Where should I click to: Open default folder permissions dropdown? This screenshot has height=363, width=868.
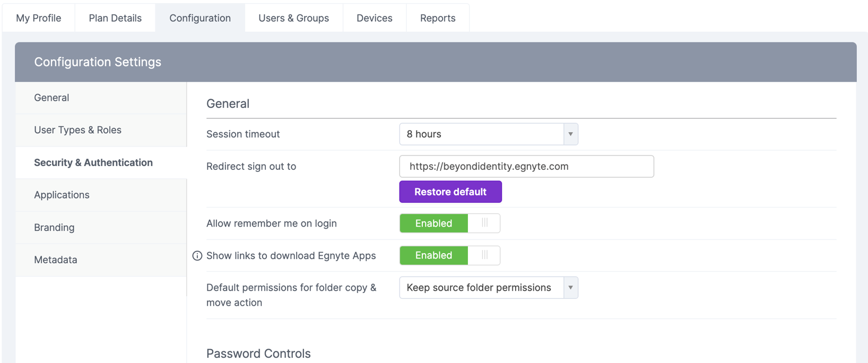point(481,288)
